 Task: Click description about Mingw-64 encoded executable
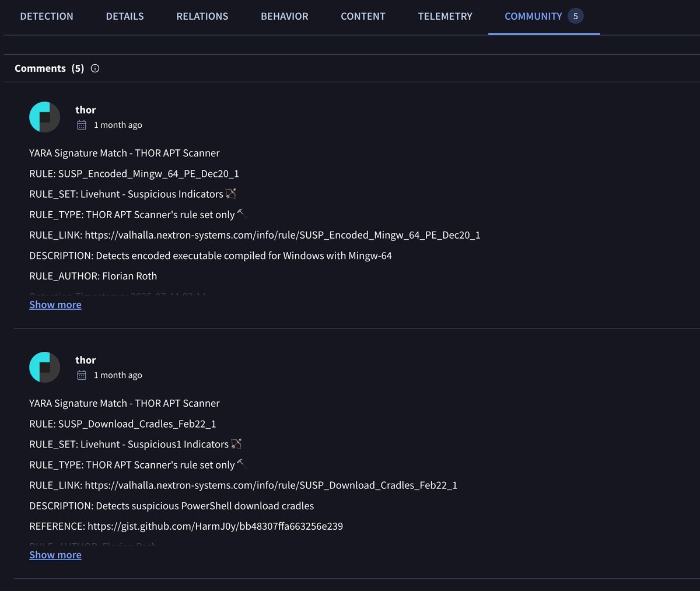coord(211,256)
